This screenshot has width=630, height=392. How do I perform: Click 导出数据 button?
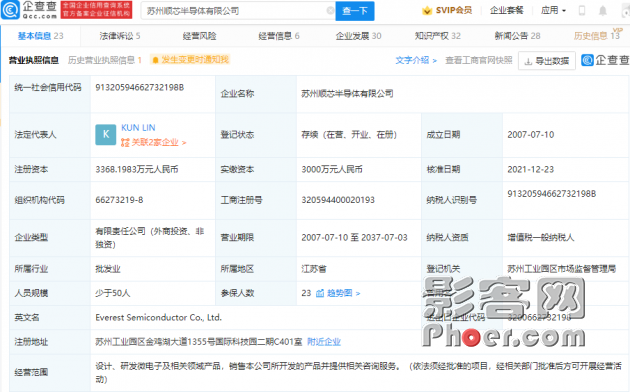[x=547, y=61]
